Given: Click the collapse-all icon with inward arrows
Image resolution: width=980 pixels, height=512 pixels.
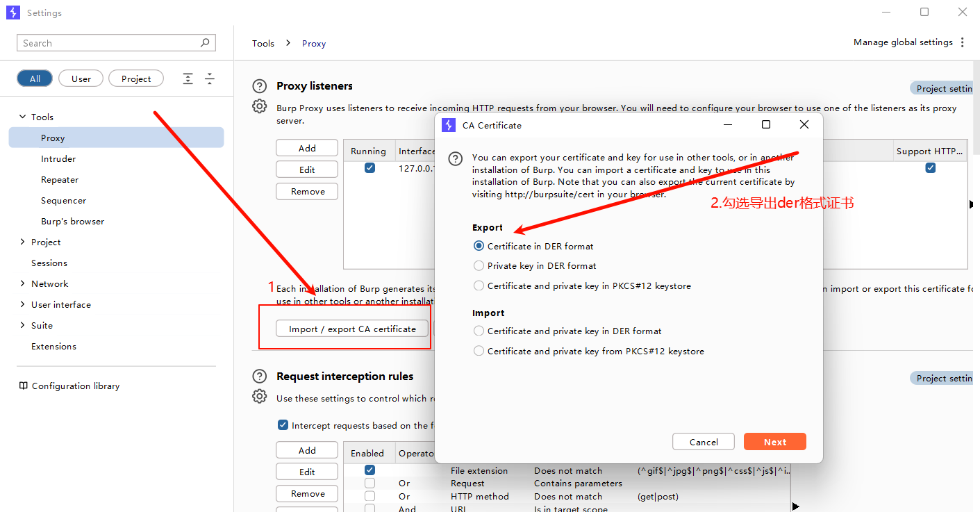Looking at the screenshot, I should tap(210, 79).
